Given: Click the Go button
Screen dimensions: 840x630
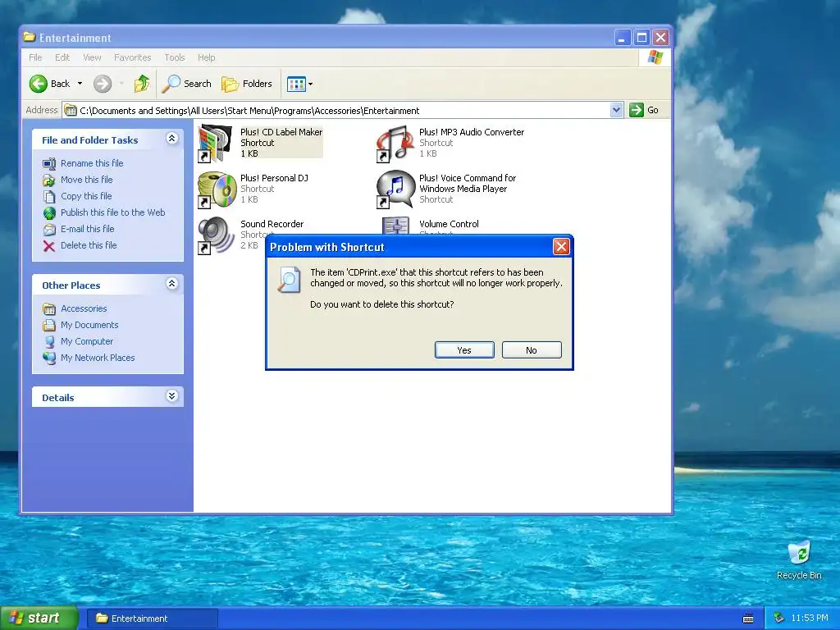Looking at the screenshot, I should pyautogui.click(x=644, y=110).
